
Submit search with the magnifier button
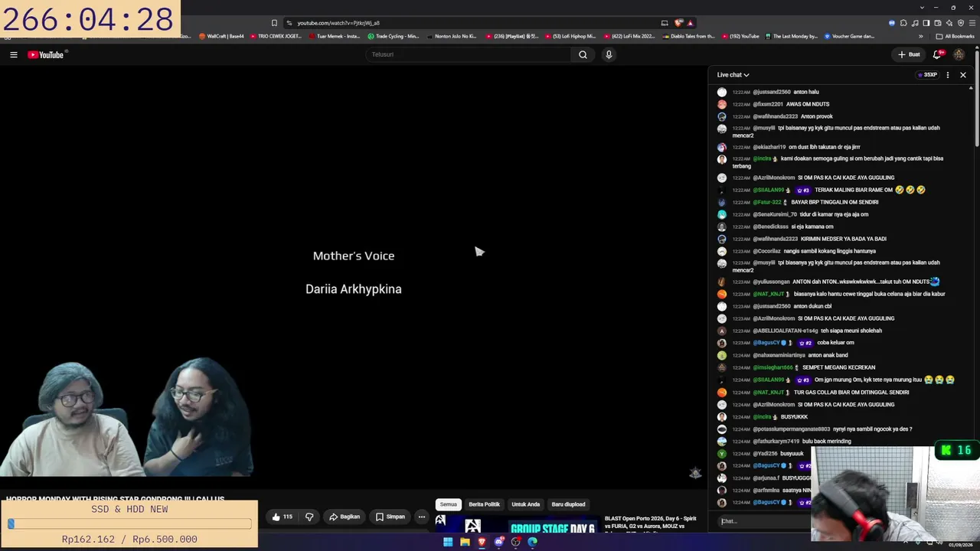pyautogui.click(x=583, y=54)
